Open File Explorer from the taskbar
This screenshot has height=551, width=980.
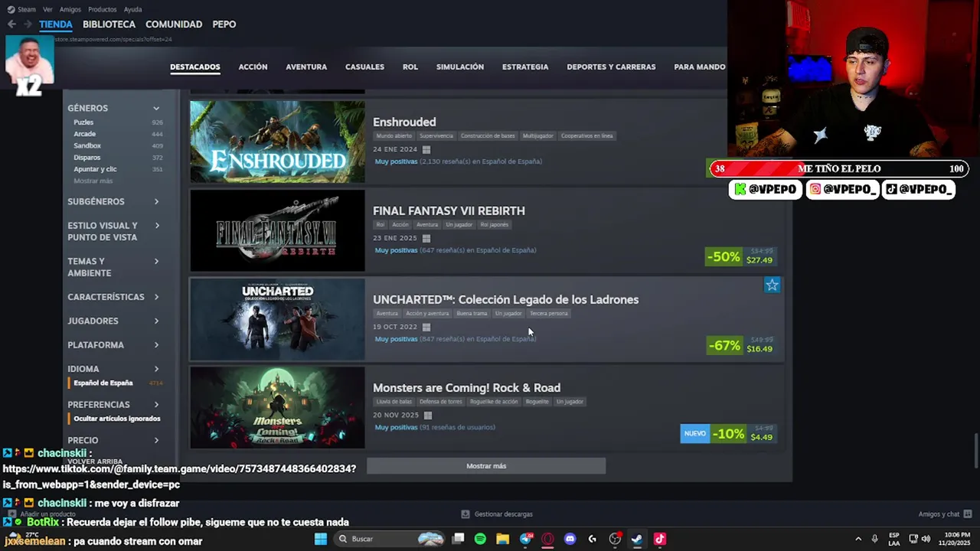tap(503, 539)
